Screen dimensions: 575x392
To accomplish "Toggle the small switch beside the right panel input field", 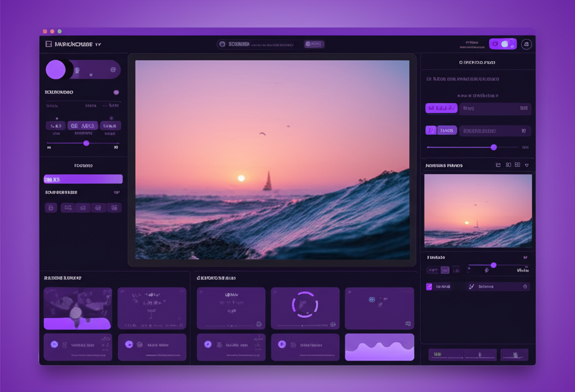I will click(432, 130).
